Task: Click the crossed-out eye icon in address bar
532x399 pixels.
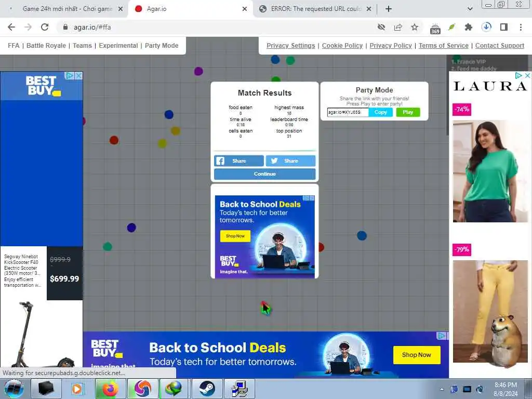Action: pos(381,27)
